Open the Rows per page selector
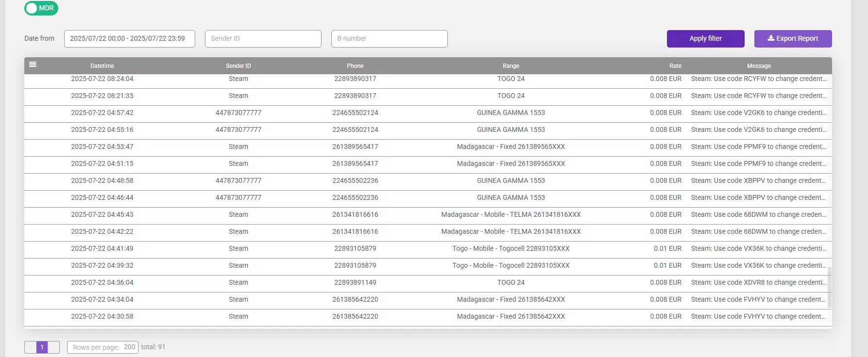The width and height of the screenshot is (868, 357). click(102, 347)
